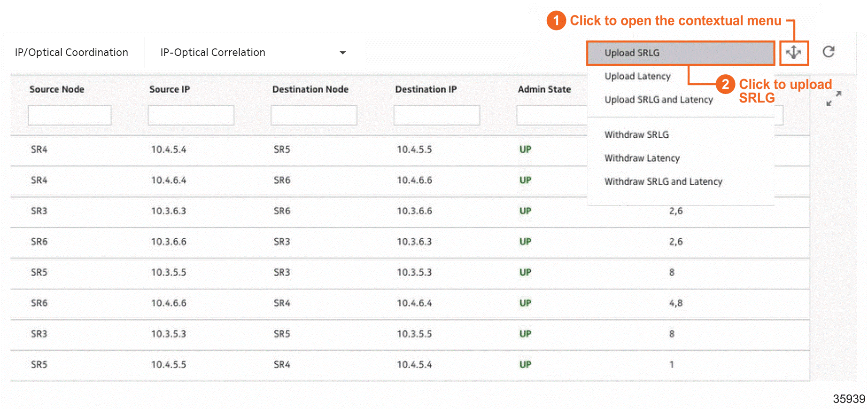This screenshot has width=868, height=409.
Task: Select Upload Latency from menu
Action: click(637, 76)
